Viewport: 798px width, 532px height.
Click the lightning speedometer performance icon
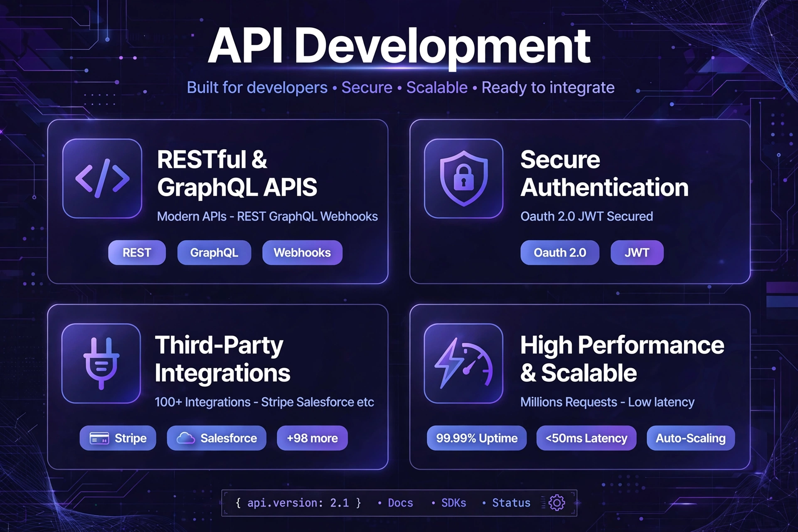click(464, 363)
